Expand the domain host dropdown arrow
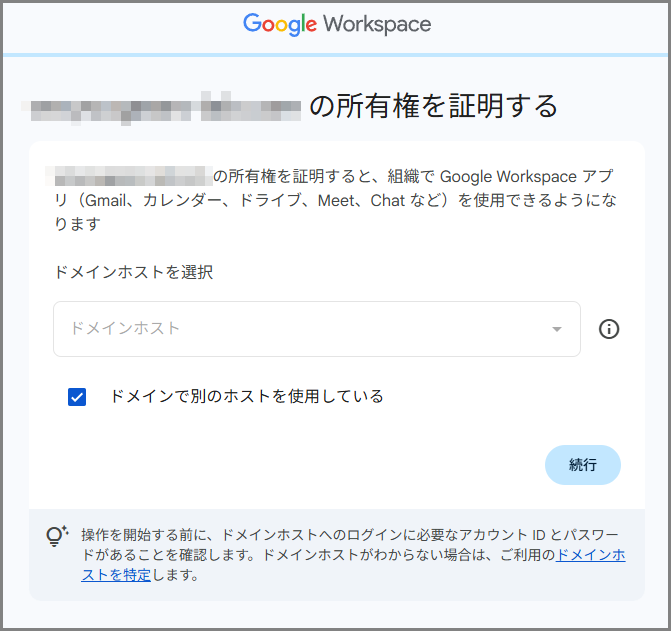The width and height of the screenshot is (671, 631). (557, 329)
